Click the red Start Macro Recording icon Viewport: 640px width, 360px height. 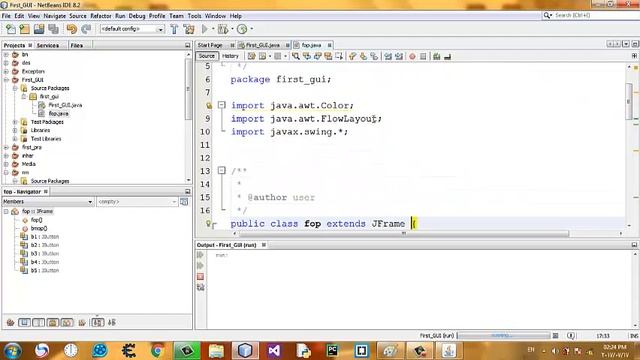(x=412, y=56)
